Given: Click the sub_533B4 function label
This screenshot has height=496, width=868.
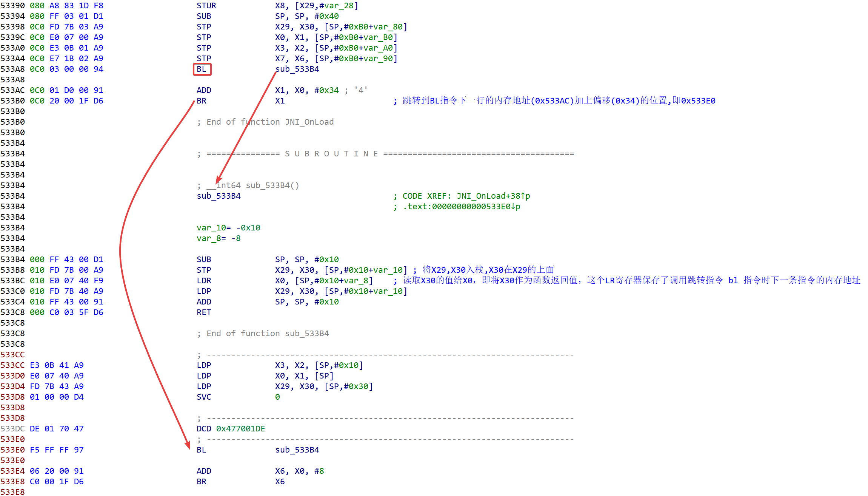Looking at the screenshot, I should (219, 196).
